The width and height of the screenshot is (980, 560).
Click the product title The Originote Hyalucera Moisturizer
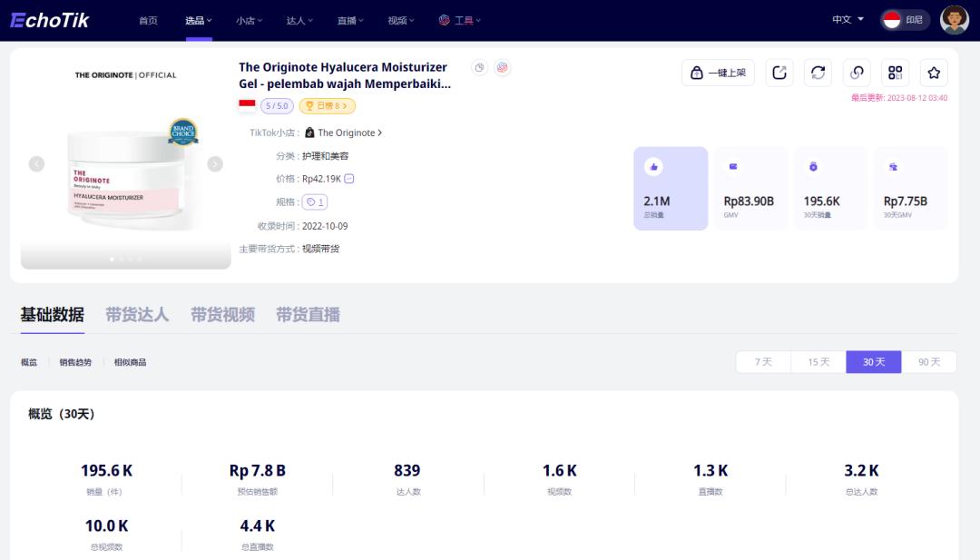tap(345, 75)
